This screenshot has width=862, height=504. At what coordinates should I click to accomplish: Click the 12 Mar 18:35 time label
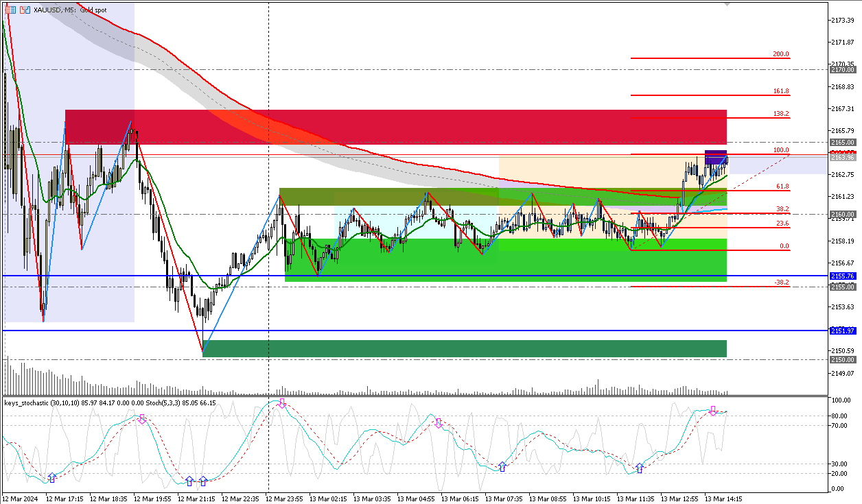109,499
